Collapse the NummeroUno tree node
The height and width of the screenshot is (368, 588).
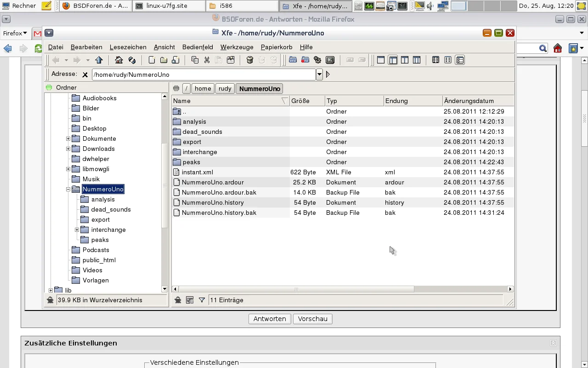[x=68, y=189]
